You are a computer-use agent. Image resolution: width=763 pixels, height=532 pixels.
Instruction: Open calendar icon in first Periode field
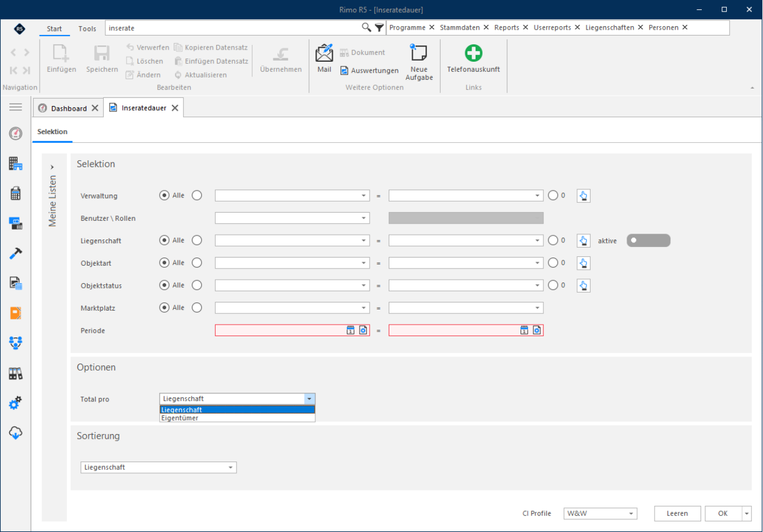[351, 330]
